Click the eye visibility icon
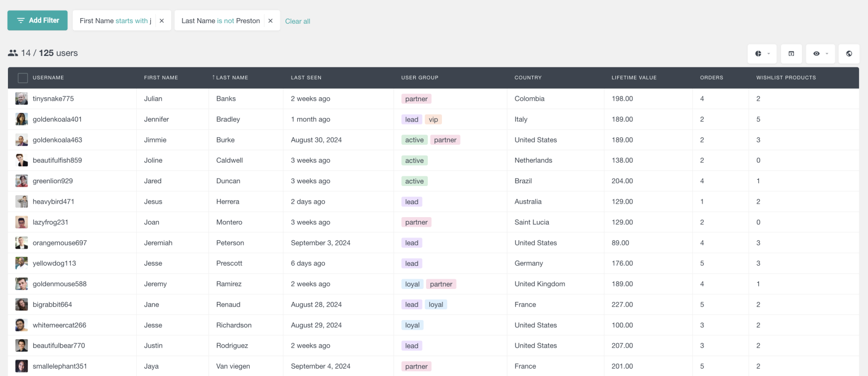868x376 pixels. [x=817, y=53]
